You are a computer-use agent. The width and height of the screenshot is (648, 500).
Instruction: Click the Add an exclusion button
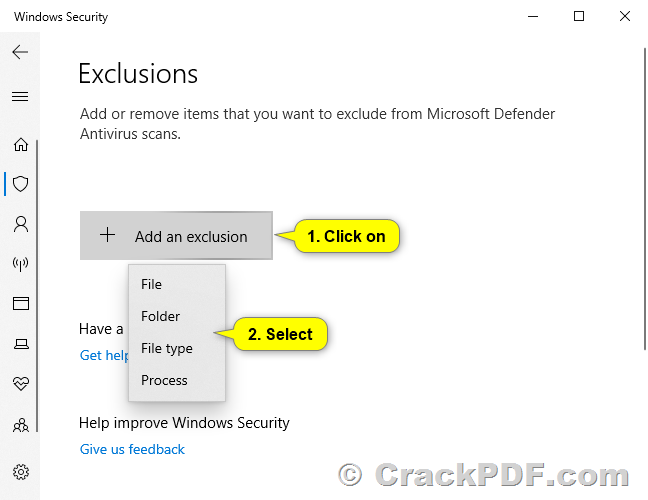[x=176, y=236]
